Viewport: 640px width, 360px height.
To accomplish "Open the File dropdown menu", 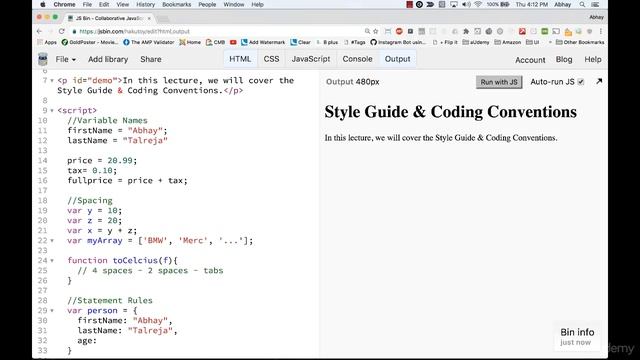I will [66, 60].
